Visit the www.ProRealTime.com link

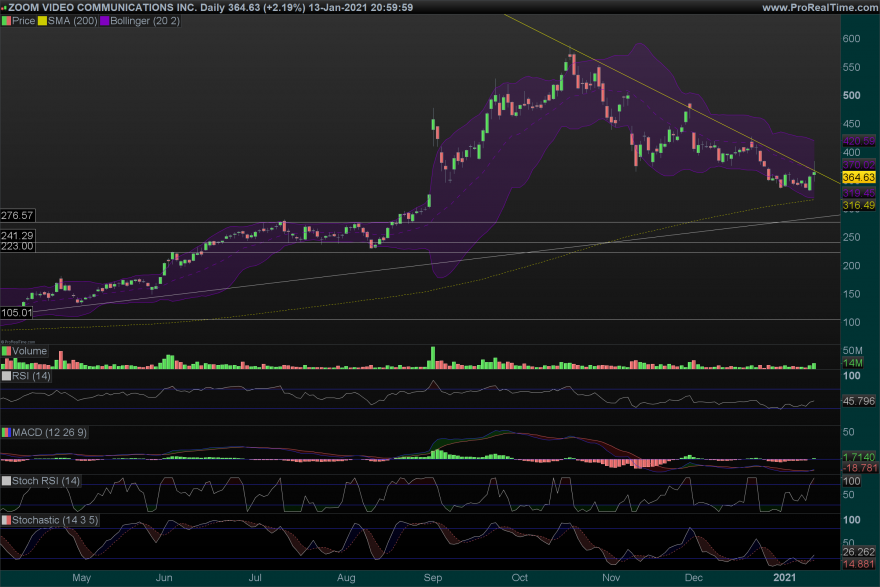tap(820, 7)
